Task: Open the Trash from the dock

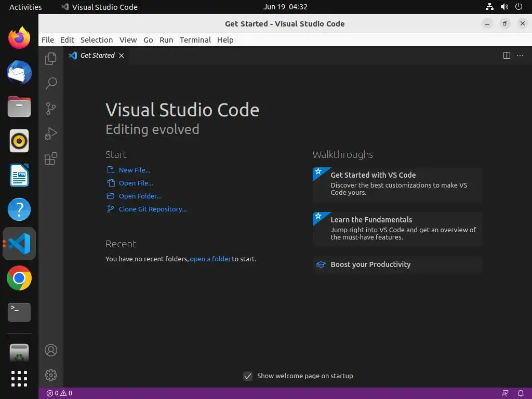Action: [19, 353]
